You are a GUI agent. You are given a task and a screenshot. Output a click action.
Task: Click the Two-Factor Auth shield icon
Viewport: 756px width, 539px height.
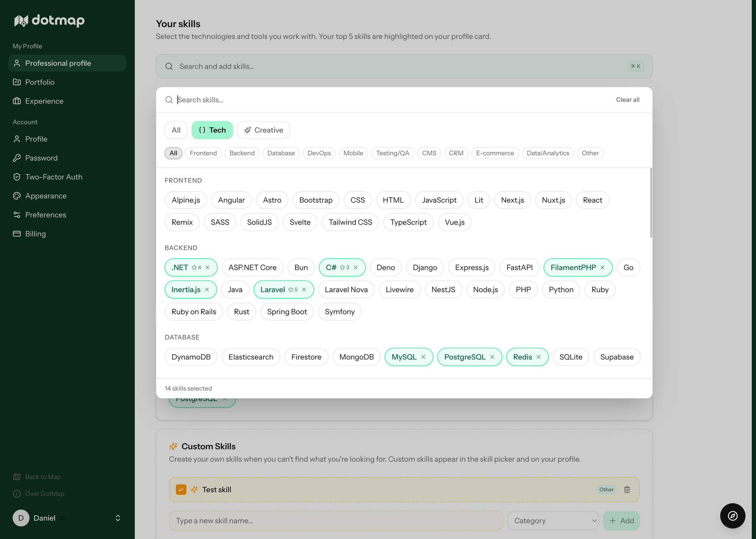17,177
